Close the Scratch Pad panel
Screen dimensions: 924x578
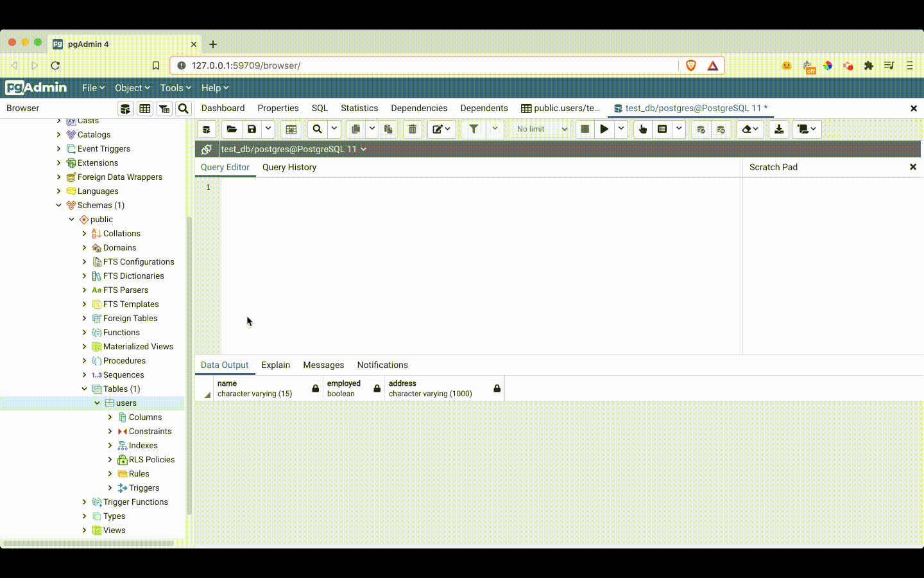click(913, 167)
